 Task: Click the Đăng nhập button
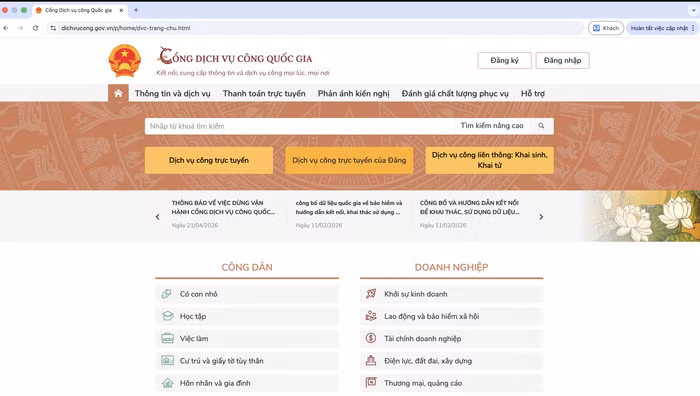(x=562, y=60)
